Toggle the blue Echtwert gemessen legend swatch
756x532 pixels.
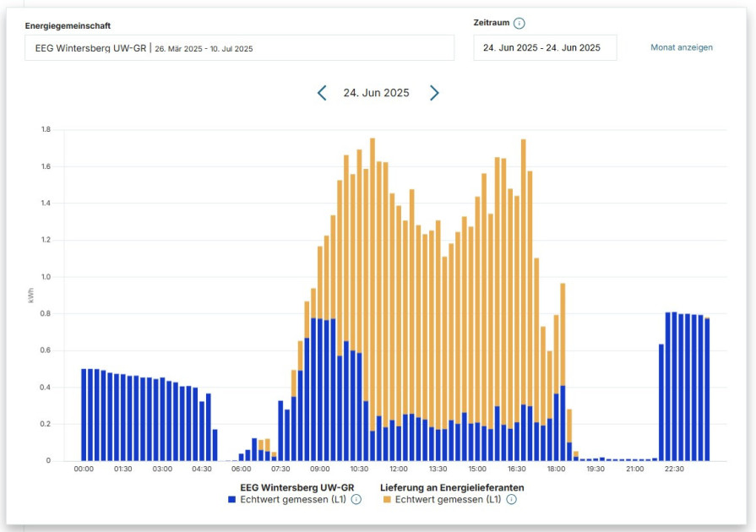(232, 500)
